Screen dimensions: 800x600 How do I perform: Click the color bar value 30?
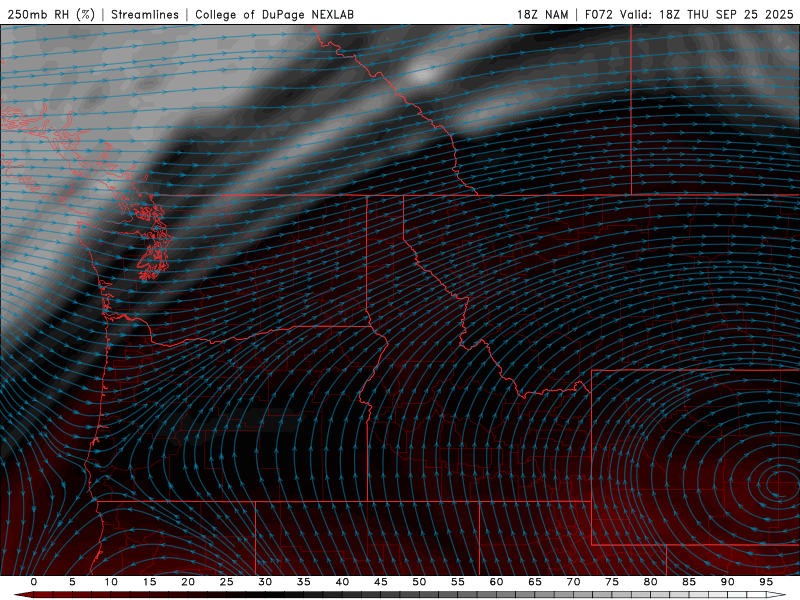click(x=265, y=582)
